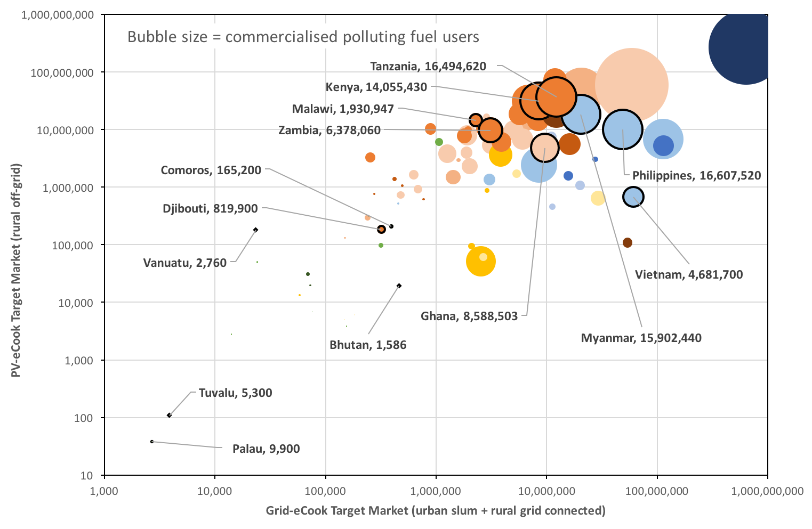Click the black-outlined Ghana bubble
This screenshot has height=529, width=812.
pos(544,148)
